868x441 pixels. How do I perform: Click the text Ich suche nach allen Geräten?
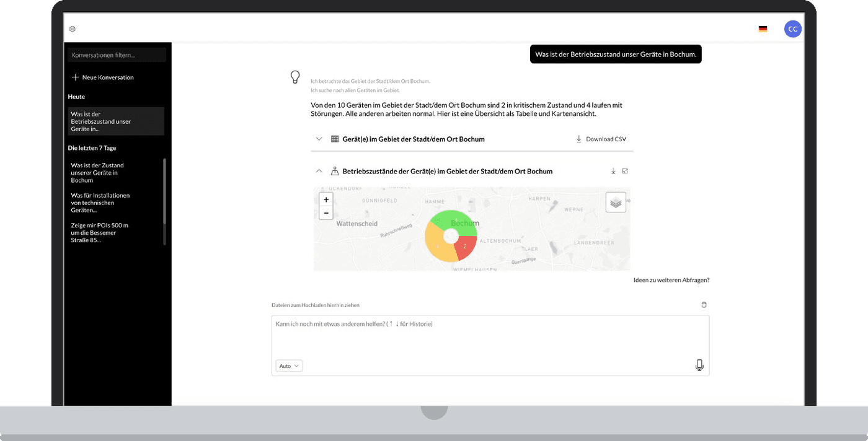[355, 90]
